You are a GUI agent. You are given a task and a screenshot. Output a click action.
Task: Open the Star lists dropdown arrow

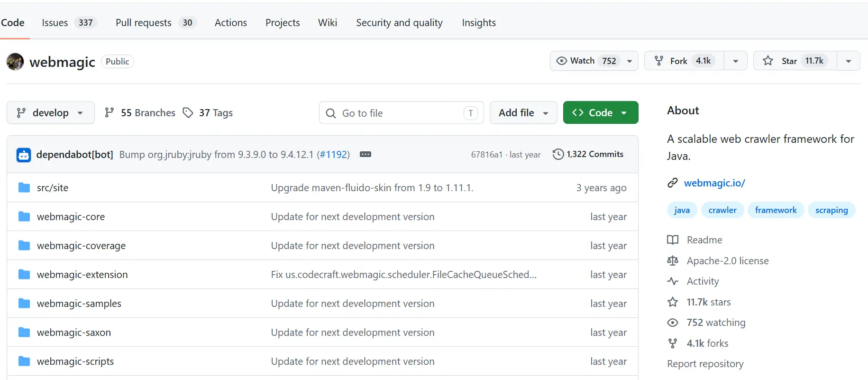(849, 61)
